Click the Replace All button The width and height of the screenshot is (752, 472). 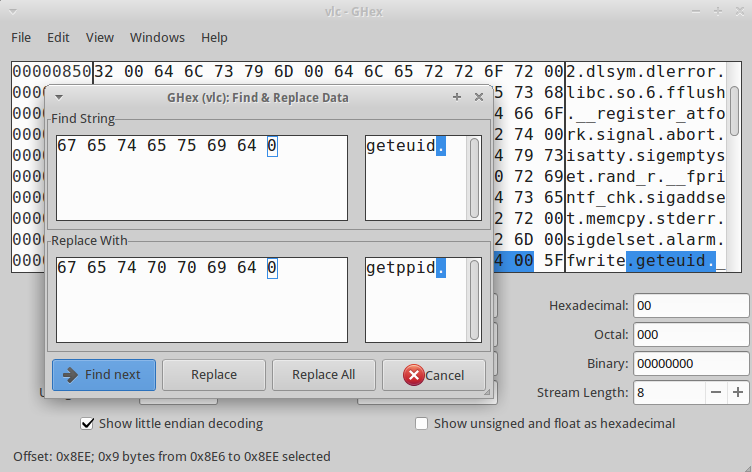click(x=324, y=375)
